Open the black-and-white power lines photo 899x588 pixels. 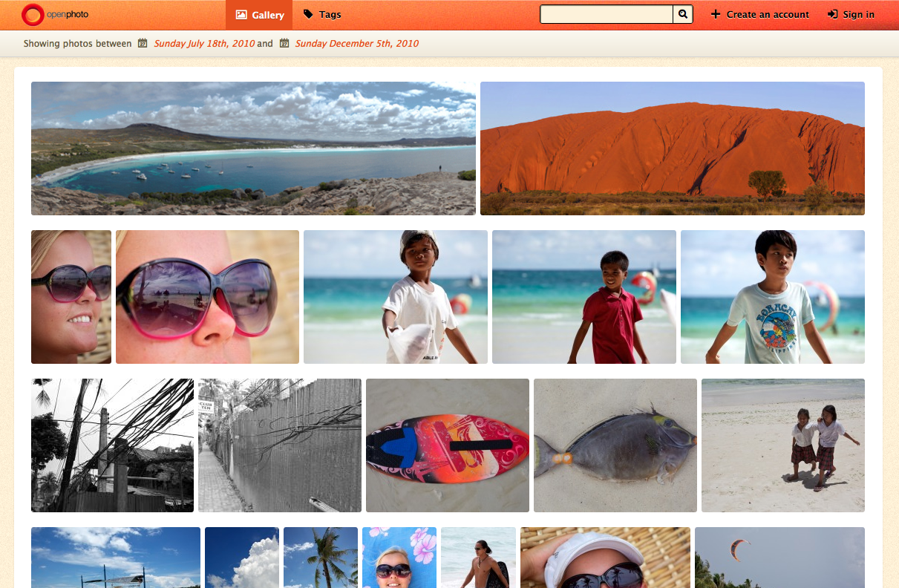click(x=112, y=445)
